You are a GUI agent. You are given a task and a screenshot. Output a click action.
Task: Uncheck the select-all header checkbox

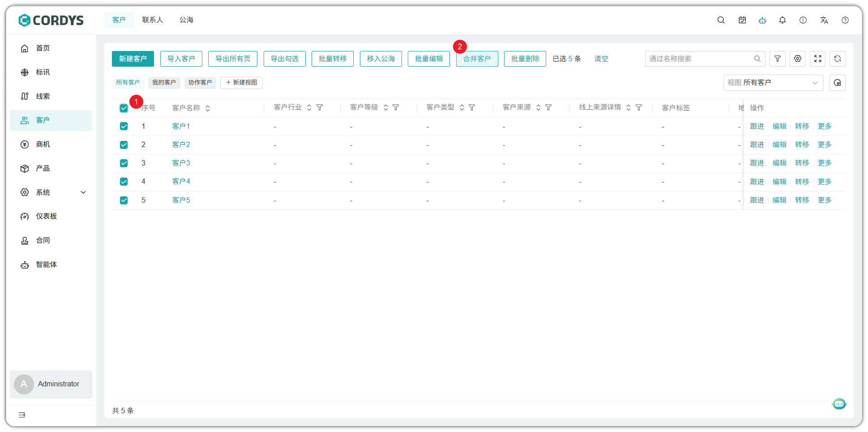124,108
